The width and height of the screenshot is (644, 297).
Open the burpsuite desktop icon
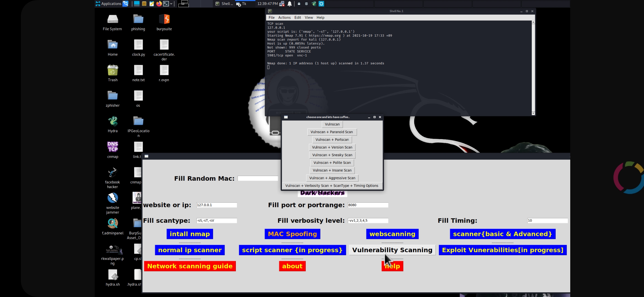(x=164, y=19)
